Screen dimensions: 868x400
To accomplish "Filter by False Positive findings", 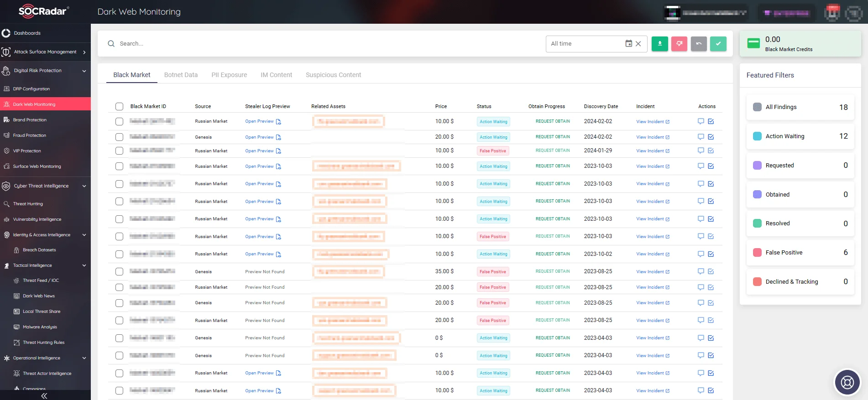I will [x=800, y=253].
